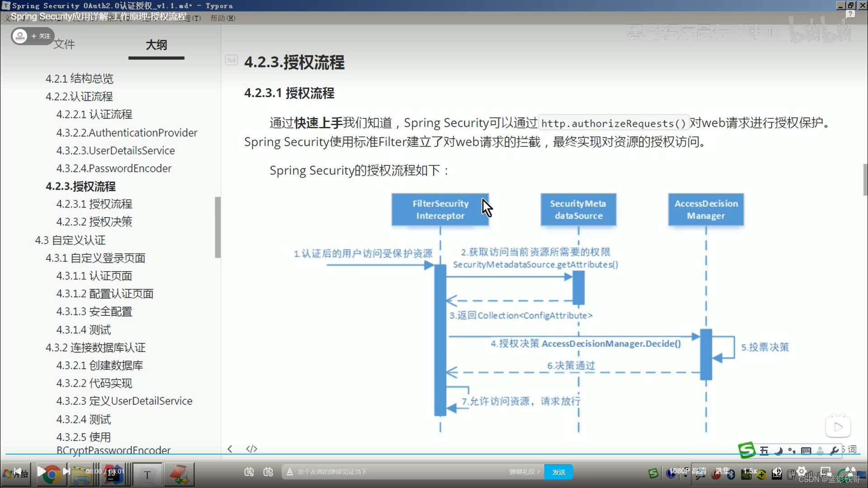Image resolution: width=868 pixels, height=488 pixels.
Task: Open outline item 4.3.2.3 定义UserDetailService
Action: tap(124, 401)
